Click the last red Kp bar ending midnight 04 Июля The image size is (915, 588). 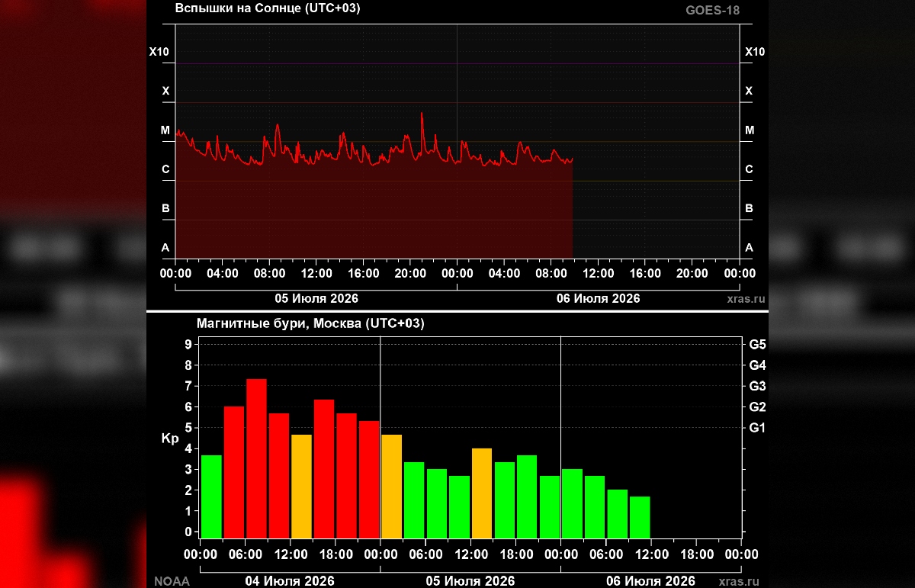(369, 480)
